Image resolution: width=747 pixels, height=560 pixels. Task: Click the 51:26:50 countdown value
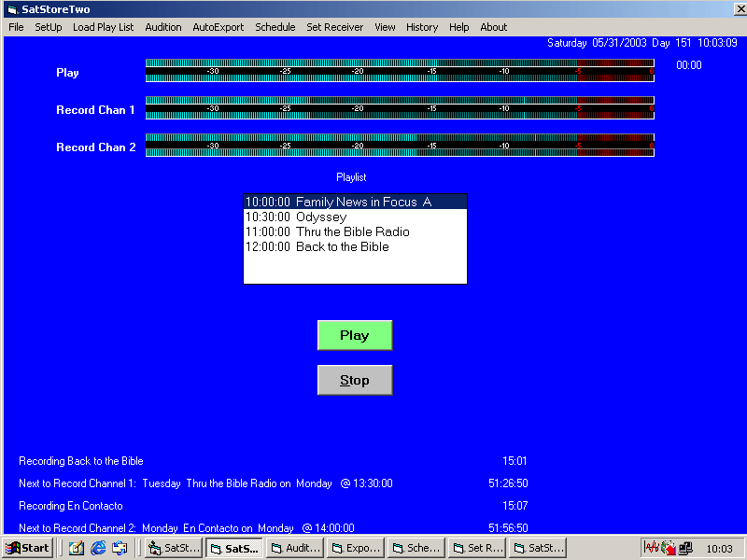click(508, 483)
